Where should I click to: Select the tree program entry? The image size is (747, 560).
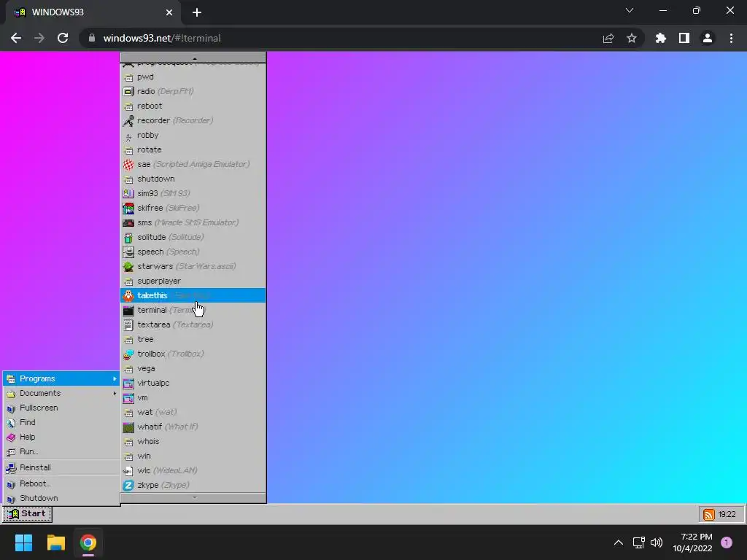click(193, 339)
